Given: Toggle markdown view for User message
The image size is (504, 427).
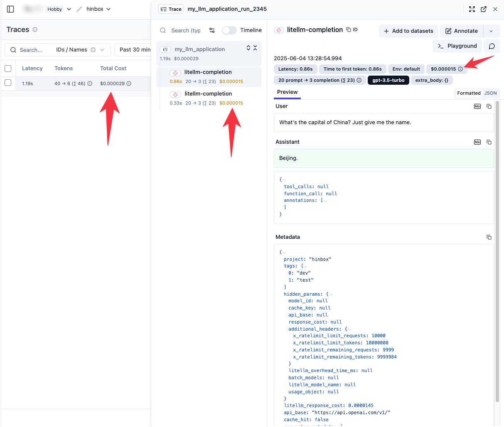Looking at the screenshot, I should click(477, 106).
